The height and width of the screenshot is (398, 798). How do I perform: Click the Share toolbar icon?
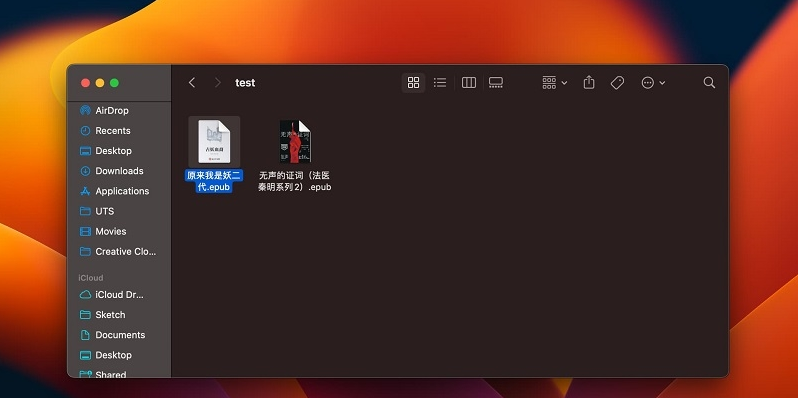(x=589, y=82)
